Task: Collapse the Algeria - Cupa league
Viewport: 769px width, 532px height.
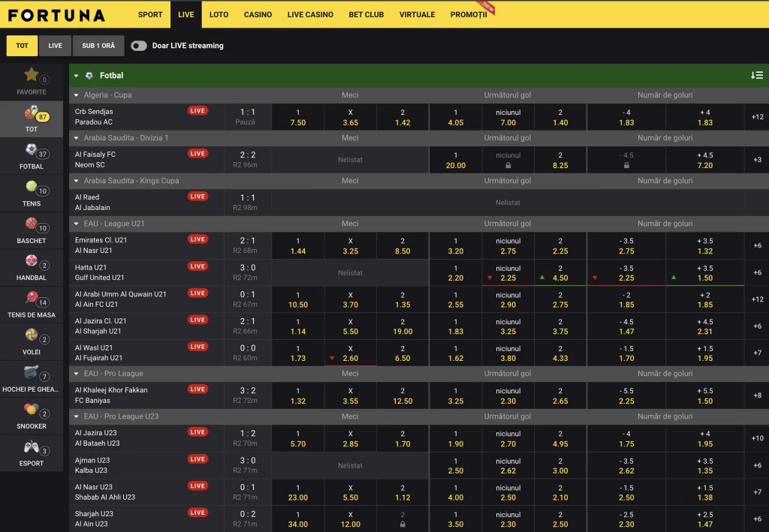Action: pos(77,96)
